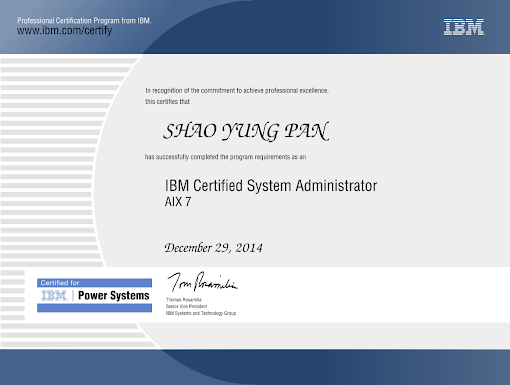Screen dimensions: 510x385
Task: Click "has successfully completed the program requirements" line
Action: tap(225, 157)
